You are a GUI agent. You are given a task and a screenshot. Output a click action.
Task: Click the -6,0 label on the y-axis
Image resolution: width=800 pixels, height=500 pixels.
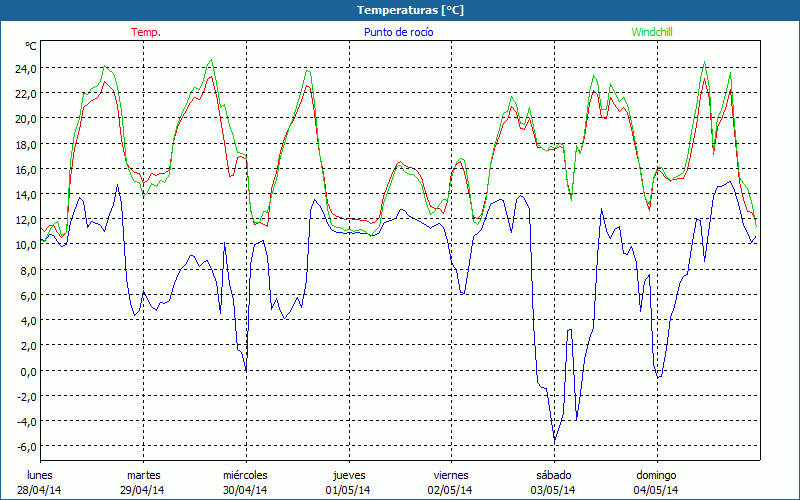click(25, 447)
